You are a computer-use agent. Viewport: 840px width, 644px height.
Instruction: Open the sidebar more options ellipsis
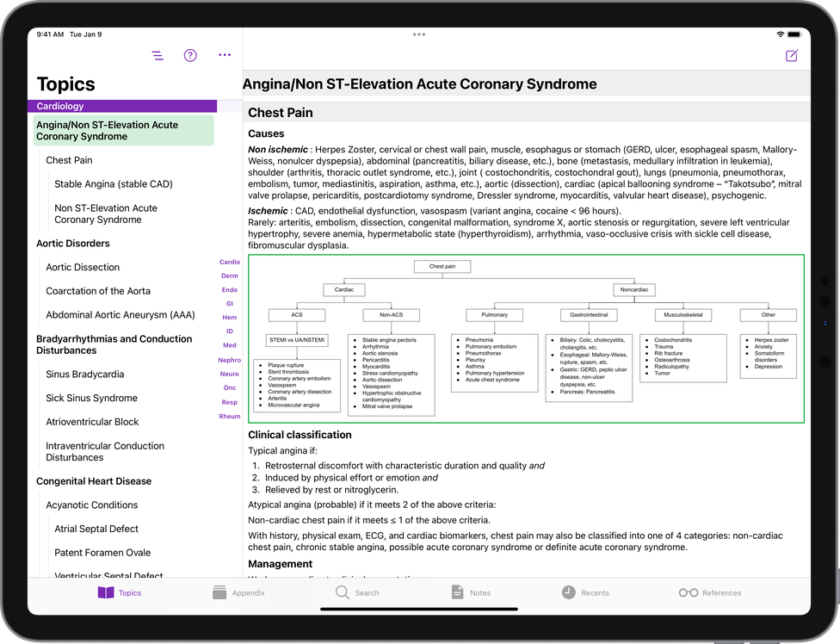[x=225, y=54]
